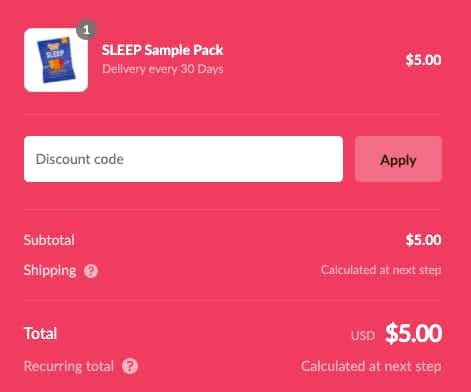
Task: Click the Apply discount button
Action: [398, 159]
